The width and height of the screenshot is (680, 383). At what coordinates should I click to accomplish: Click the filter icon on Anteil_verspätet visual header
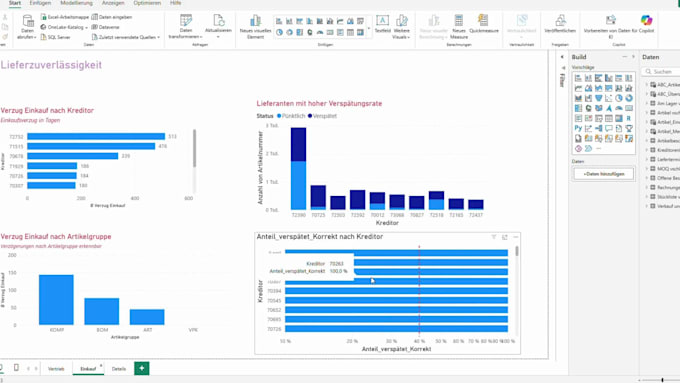494,237
